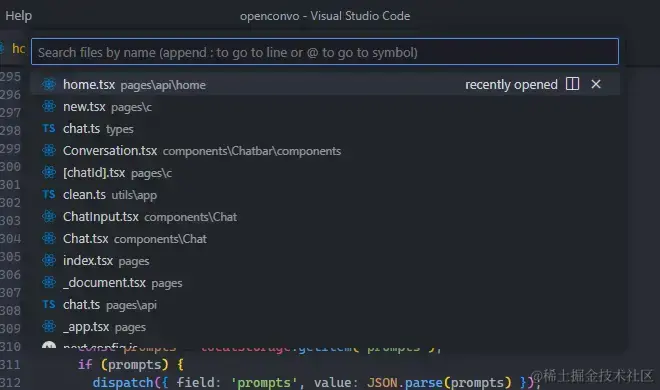Open the Help menu

[19, 16]
